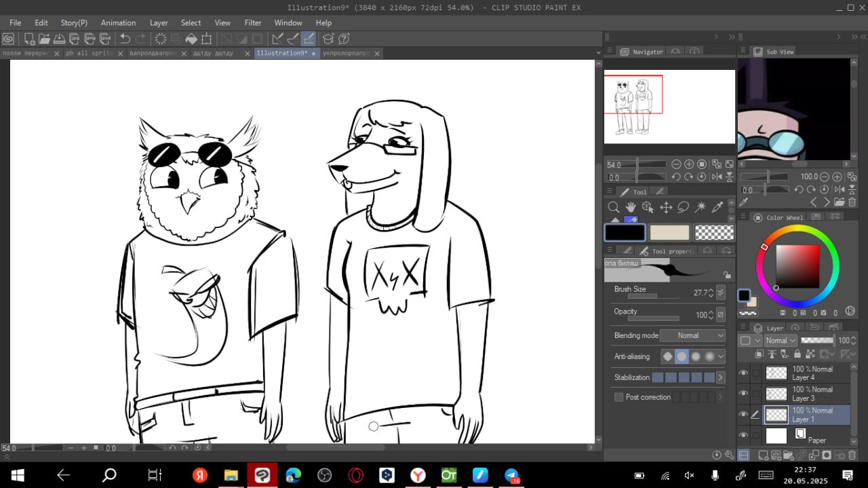Open layer blend mode dropdown in Layer panel
Image resolution: width=868 pixels, height=488 pixels.
click(780, 341)
